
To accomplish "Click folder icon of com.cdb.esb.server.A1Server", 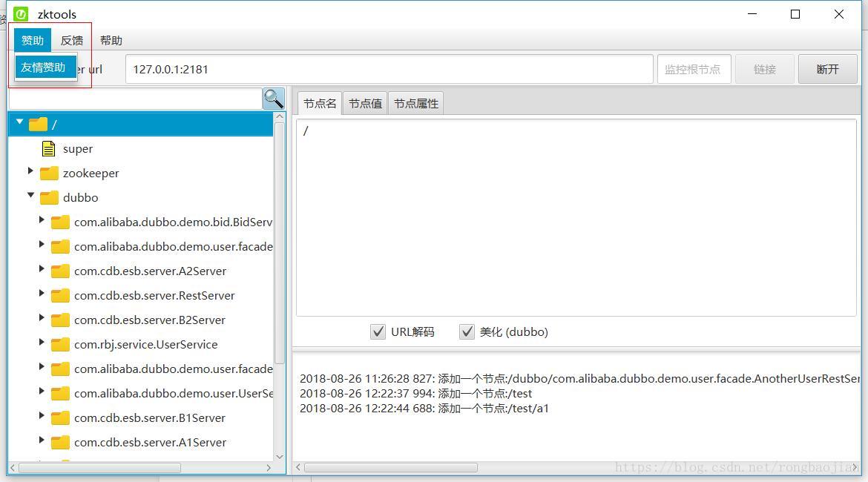I will click(60, 442).
